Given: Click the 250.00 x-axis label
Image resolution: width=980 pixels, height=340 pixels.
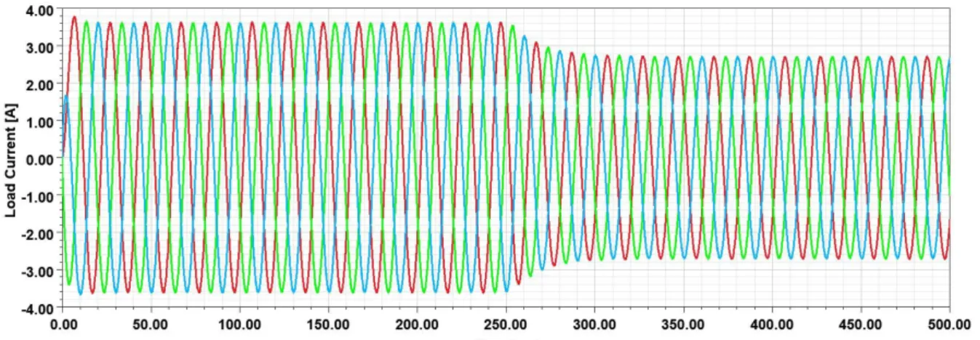Looking at the screenshot, I should (x=506, y=323).
